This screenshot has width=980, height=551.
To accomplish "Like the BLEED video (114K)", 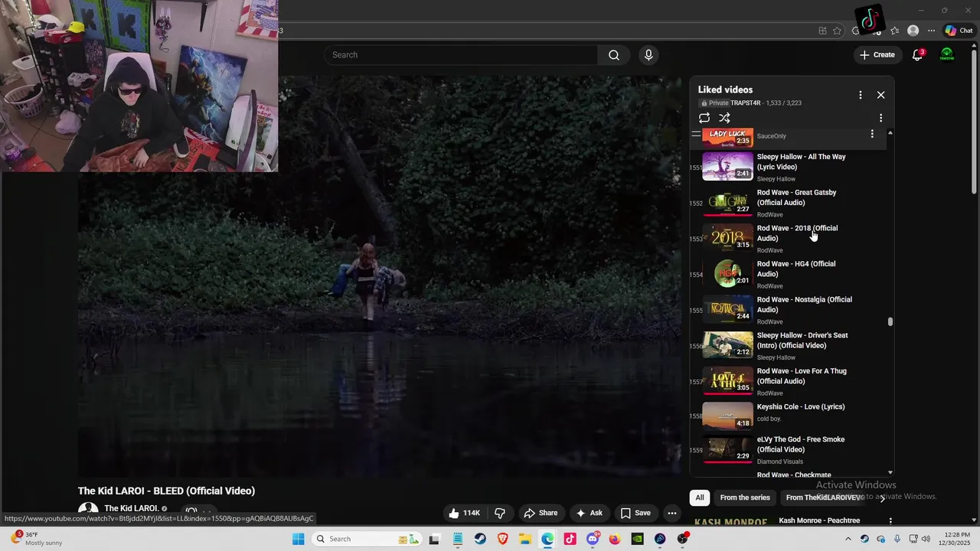I will point(464,513).
